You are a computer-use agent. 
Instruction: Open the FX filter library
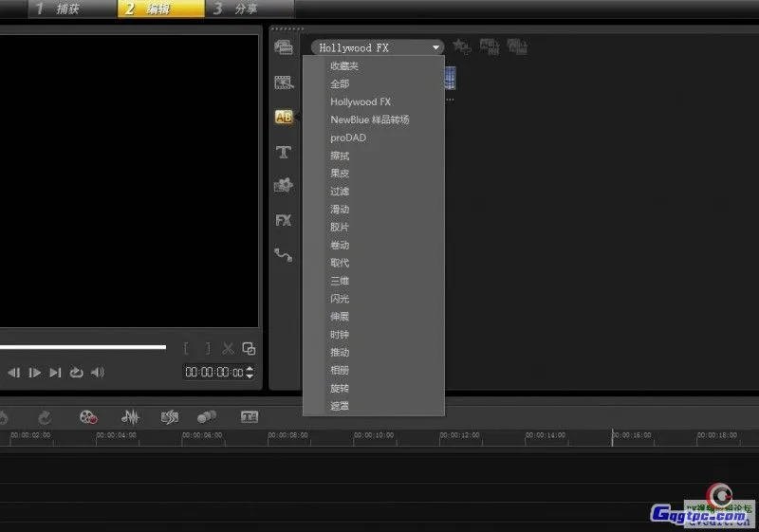(x=283, y=220)
